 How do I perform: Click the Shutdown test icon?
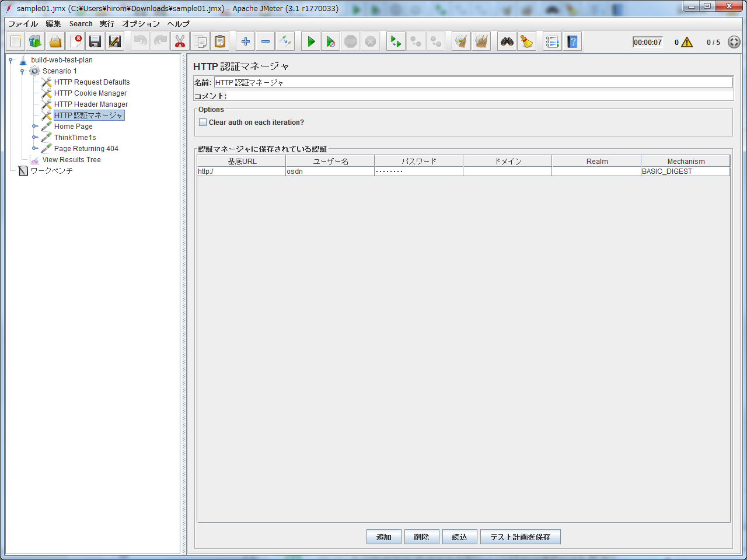pos(371,41)
